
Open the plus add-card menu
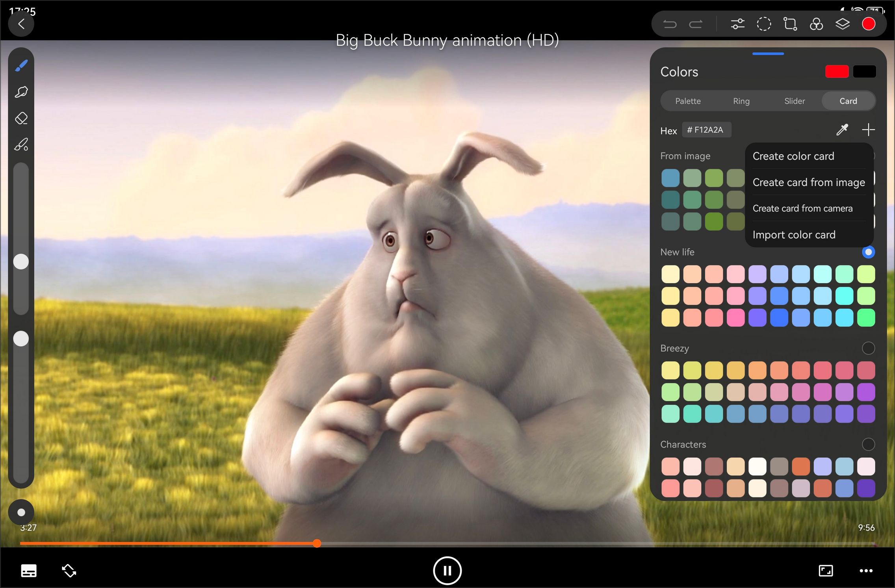(868, 130)
